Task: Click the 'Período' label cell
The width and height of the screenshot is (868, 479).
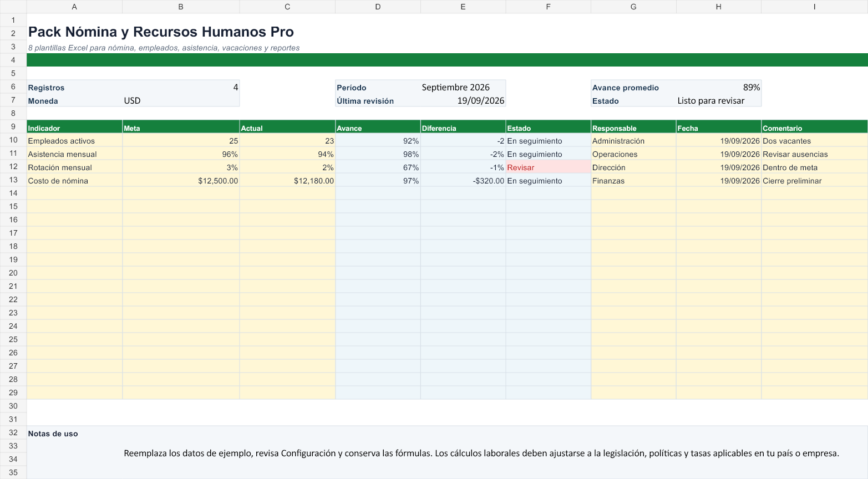Action: (x=378, y=87)
